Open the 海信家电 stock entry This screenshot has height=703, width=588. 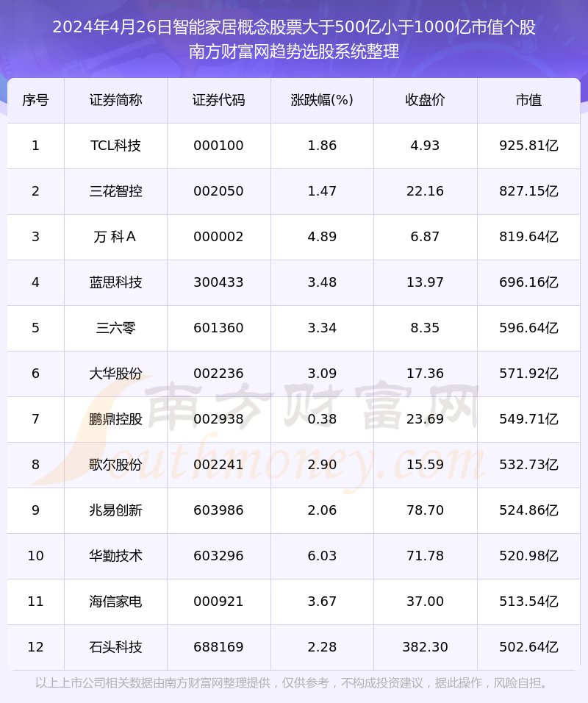click(115, 602)
